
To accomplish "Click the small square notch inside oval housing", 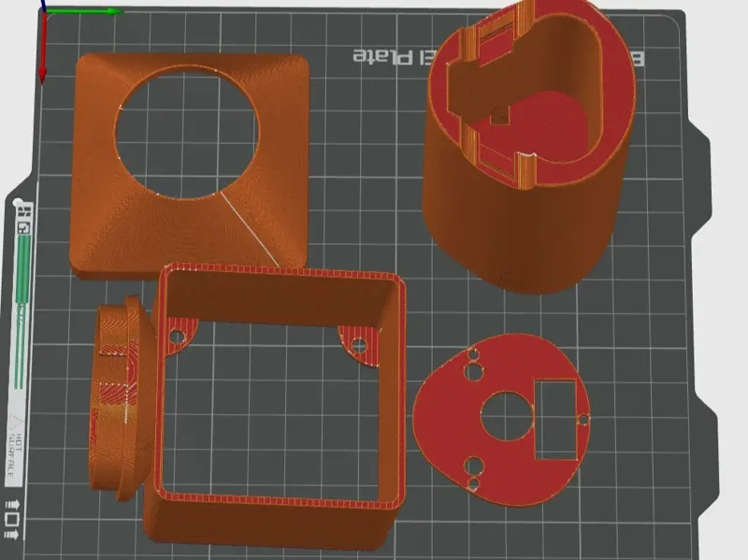I will [x=500, y=116].
